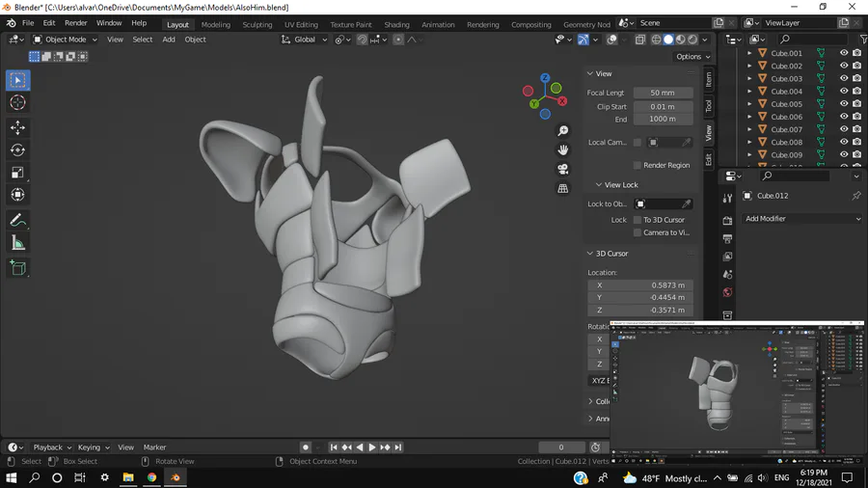This screenshot has height=488, width=868.
Task: Select the Measure tool
Action: tap(17, 242)
